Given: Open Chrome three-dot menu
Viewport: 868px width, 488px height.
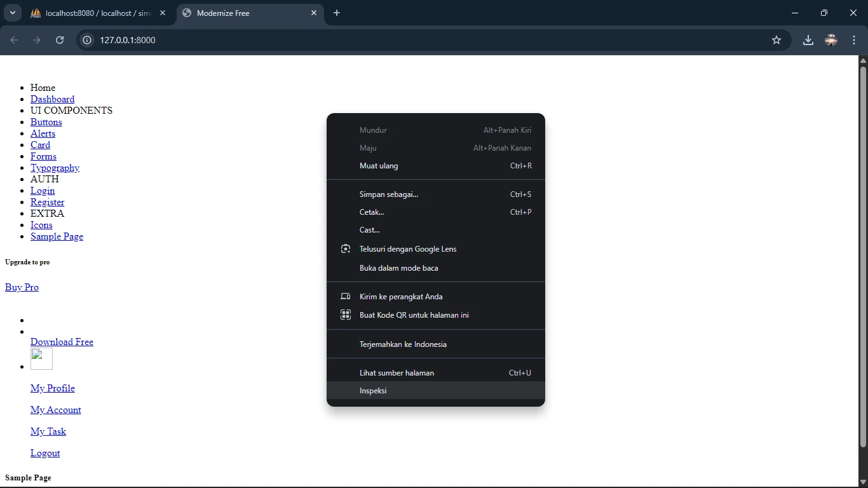Looking at the screenshot, I should tap(853, 40).
